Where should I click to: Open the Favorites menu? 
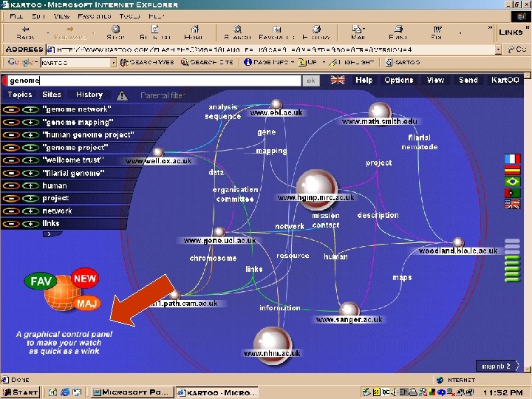pyautogui.click(x=95, y=16)
